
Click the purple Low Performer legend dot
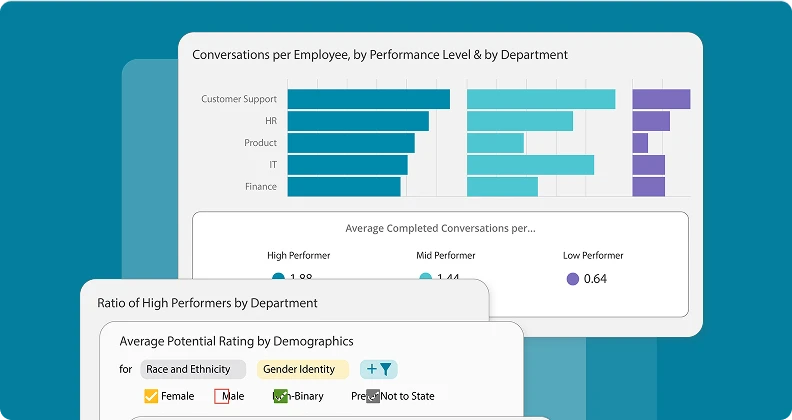(572, 279)
